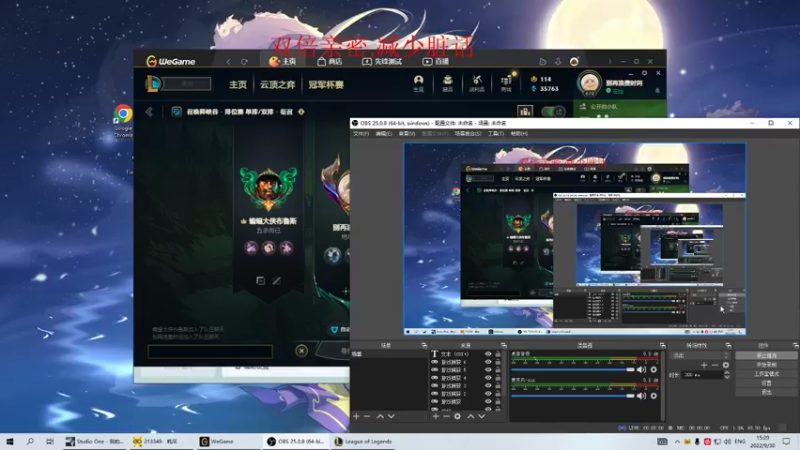
Task: Pop out the Sources dock panel
Action: tap(504, 345)
